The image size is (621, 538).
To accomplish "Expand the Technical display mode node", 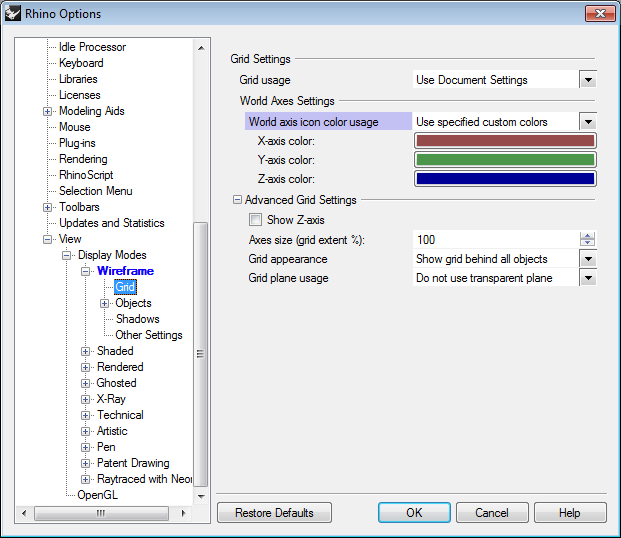I will (85, 415).
